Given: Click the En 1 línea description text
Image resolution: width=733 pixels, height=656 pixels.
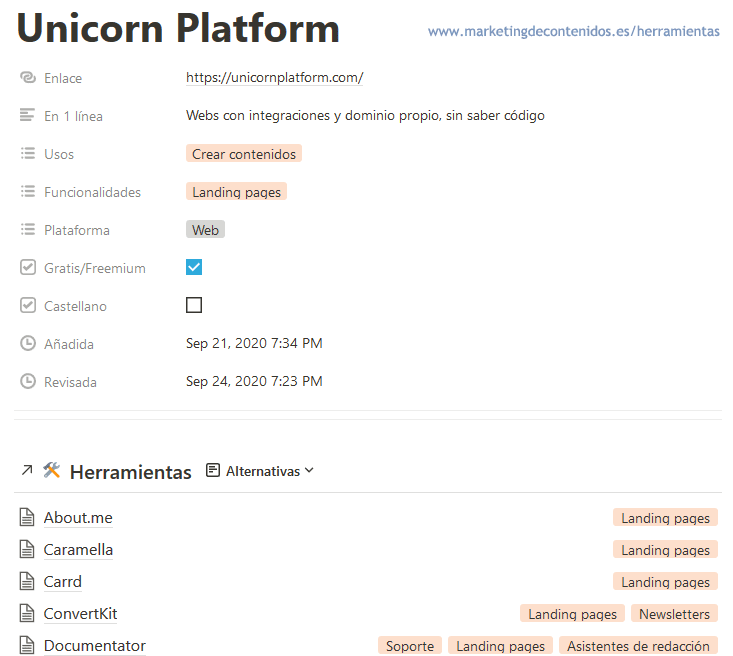Looking at the screenshot, I should 365,115.
